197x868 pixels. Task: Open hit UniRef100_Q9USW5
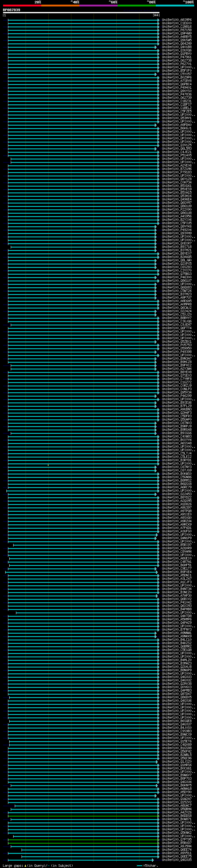point(177,40)
